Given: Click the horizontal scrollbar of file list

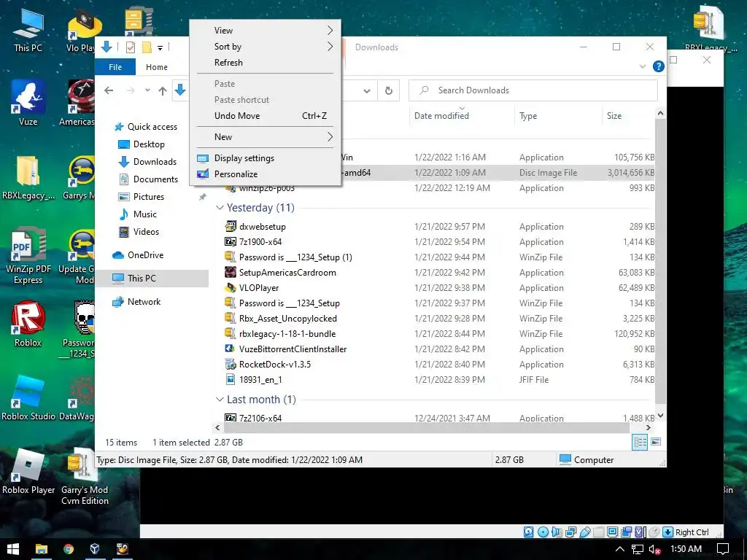Looking at the screenshot, I should [425, 427].
